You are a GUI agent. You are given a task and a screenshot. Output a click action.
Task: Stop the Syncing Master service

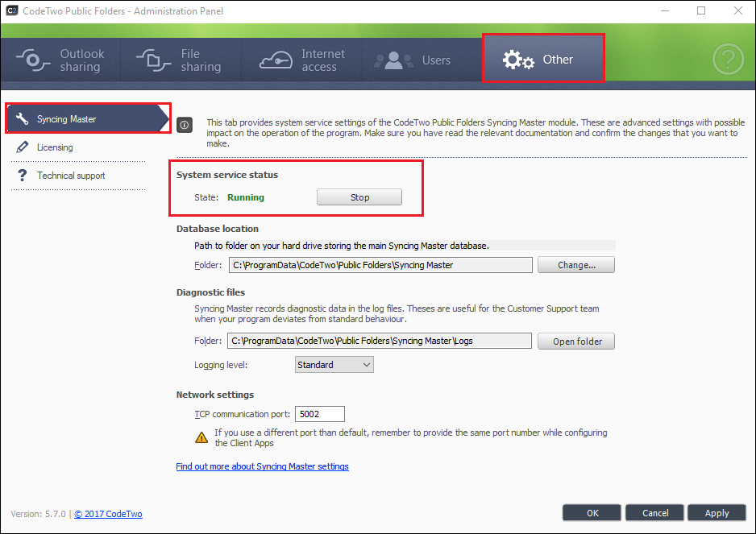pyautogui.click(x=359, y=197)
